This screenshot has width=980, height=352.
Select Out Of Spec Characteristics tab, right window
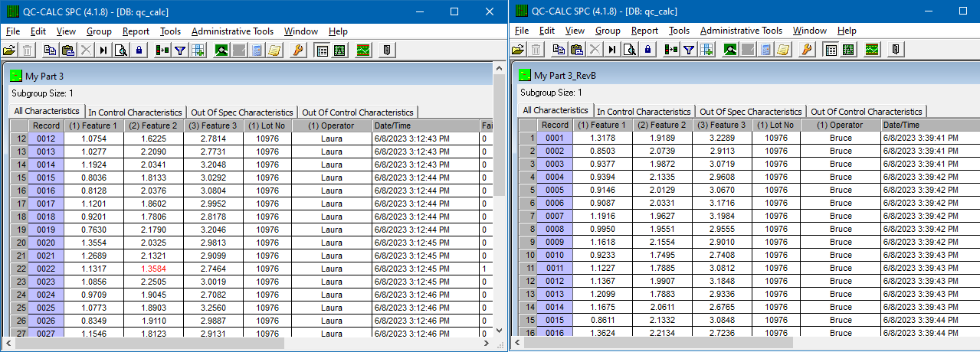tap(751, 112)
